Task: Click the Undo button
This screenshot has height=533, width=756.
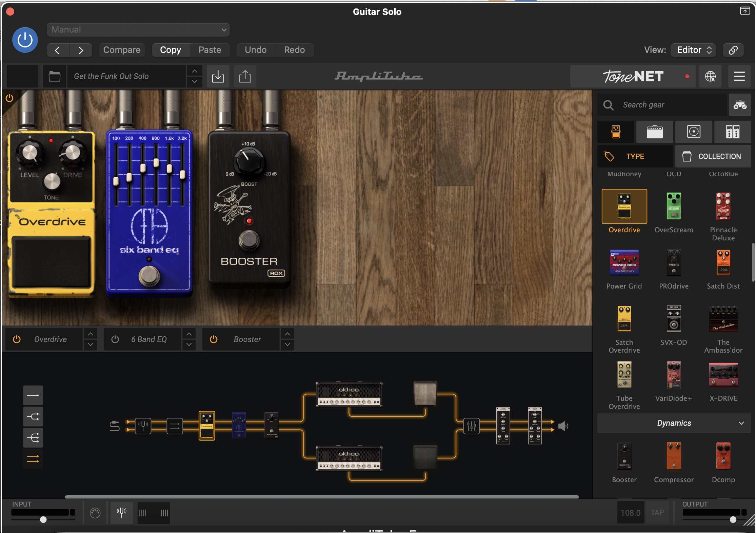Action: point(256,50)
